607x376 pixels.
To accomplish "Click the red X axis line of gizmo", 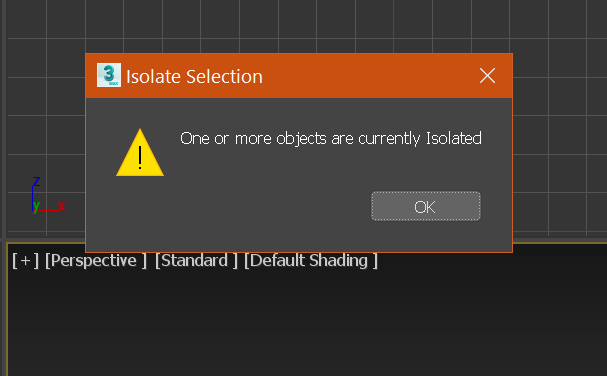I will click(48, 210).
